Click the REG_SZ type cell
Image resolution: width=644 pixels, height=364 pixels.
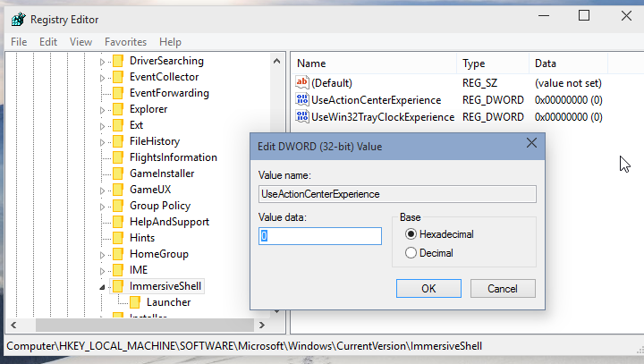tap(479, 83)
